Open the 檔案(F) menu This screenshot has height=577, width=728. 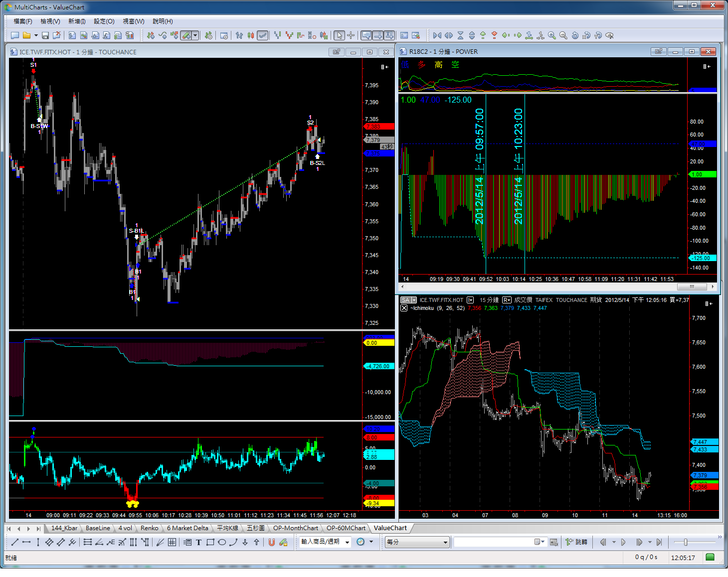[23, 21]
